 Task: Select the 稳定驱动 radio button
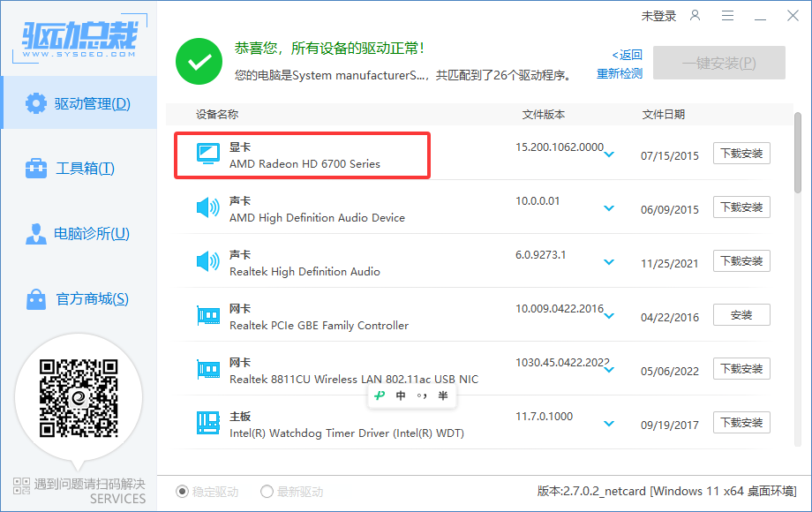[x=183, y=492]
